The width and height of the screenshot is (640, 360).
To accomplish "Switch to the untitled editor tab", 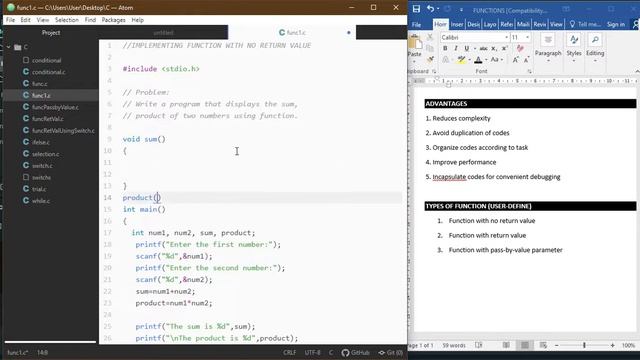I will click(x=163, y=33).
